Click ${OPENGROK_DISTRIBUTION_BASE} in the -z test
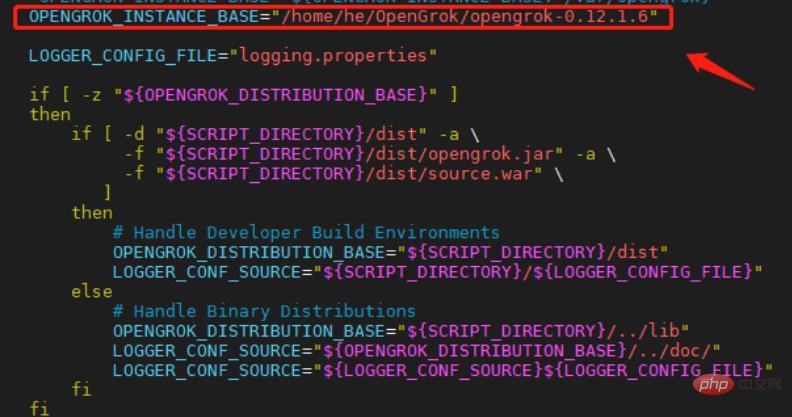This screenshot has width=792, height=417. click(276, 95)
